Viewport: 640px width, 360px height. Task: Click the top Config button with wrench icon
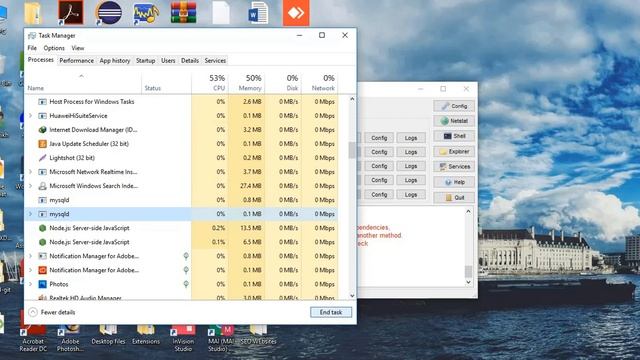click(454, 106)
